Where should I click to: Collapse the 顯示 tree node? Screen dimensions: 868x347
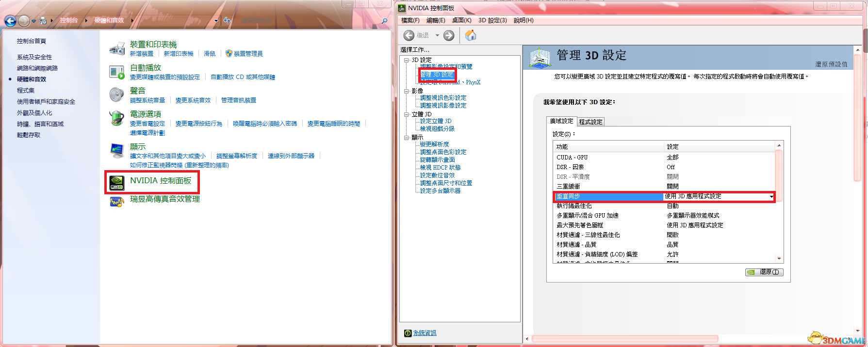[x=407, y=138]
